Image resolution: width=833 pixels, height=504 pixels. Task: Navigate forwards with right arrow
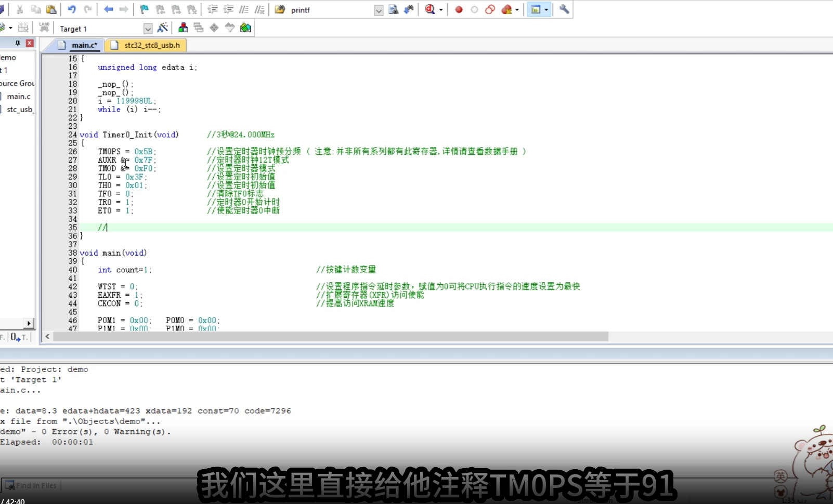pyautogui.click(x=124, y=9)
